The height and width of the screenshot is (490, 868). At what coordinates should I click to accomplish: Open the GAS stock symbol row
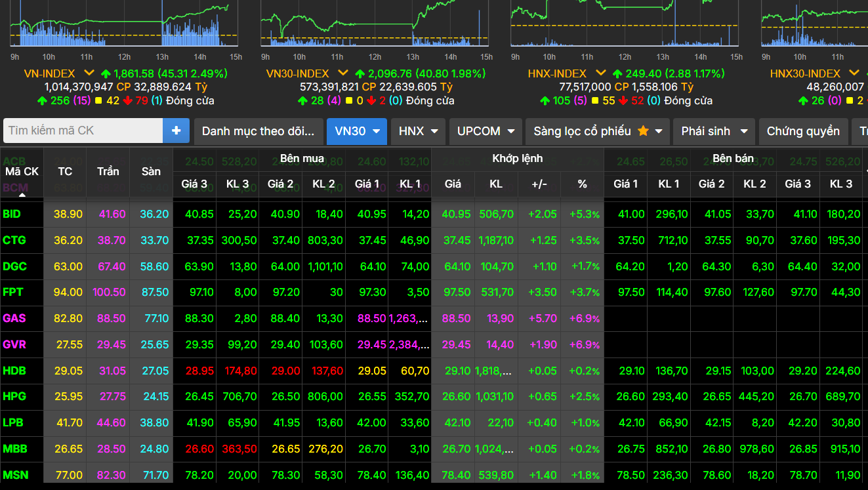tap(14, 318)
